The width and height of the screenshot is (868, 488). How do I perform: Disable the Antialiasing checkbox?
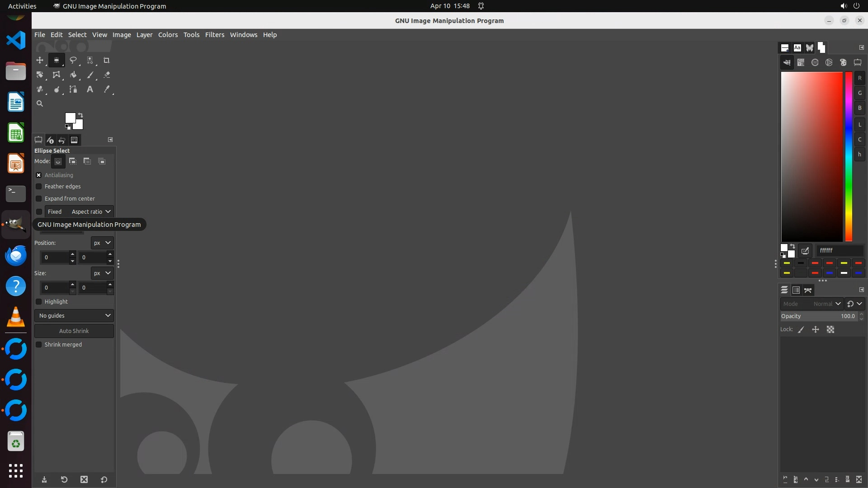click(x=39, y=175)
